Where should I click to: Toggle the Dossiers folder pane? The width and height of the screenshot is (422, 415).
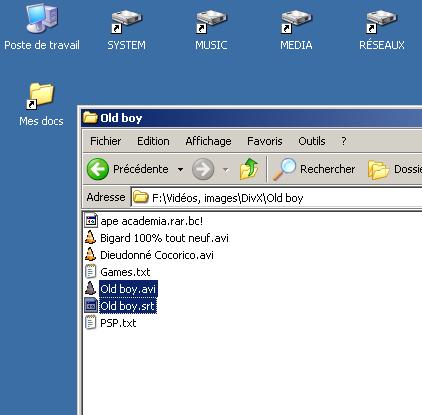point(394,169)
